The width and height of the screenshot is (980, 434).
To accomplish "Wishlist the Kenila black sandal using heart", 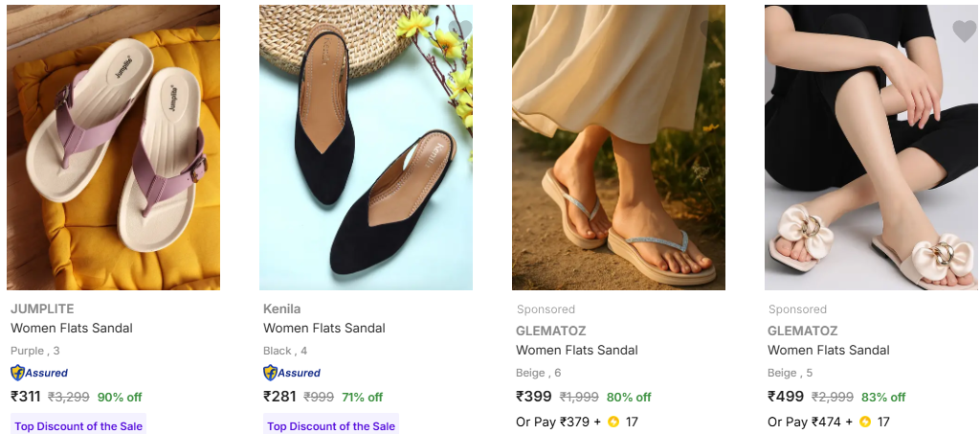I will coord(459,30).
